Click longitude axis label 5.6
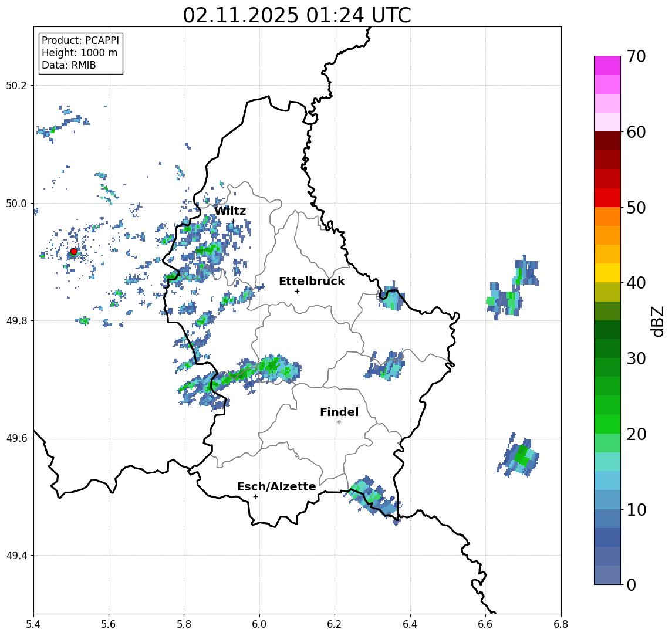The height and width of the screenshot is (636, 672). pyautogui.click(x=109, y=624)
